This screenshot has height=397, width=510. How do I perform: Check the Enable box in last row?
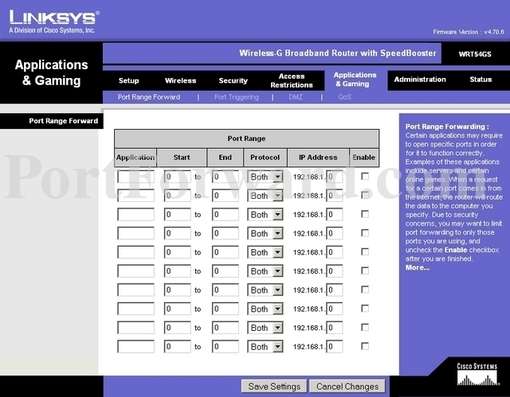point(365,346)
